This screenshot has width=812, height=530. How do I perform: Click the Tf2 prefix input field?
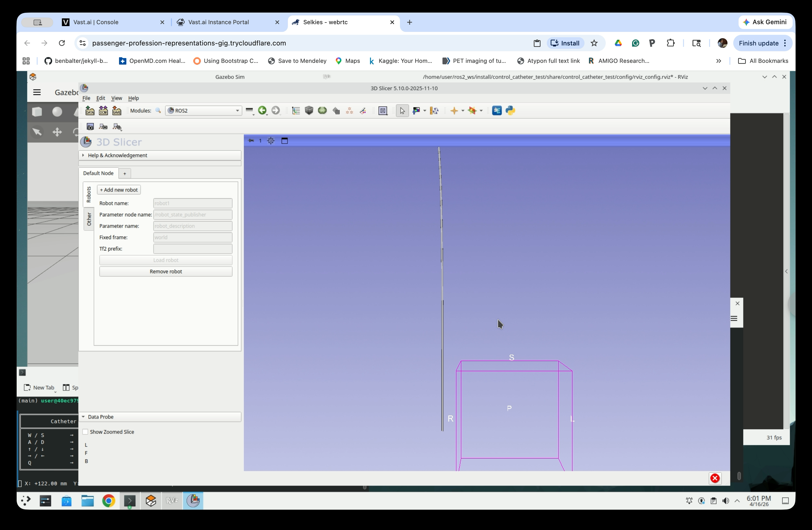pos(193,249)
